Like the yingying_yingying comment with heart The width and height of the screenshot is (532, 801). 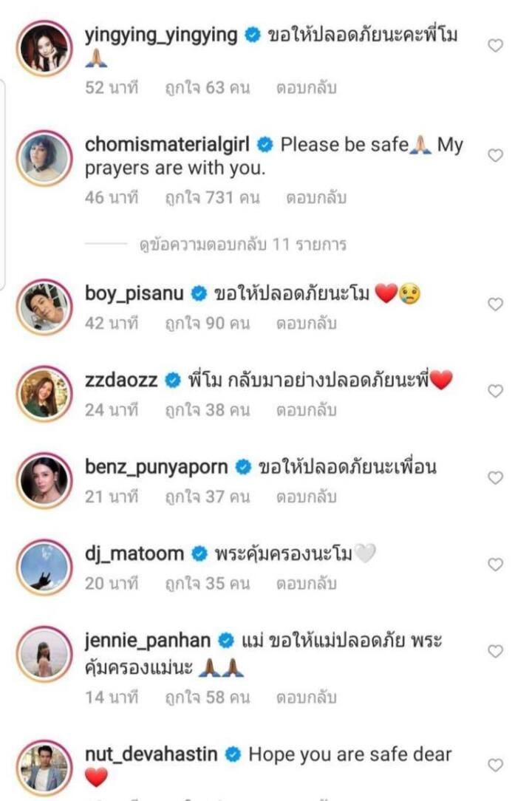496,46
